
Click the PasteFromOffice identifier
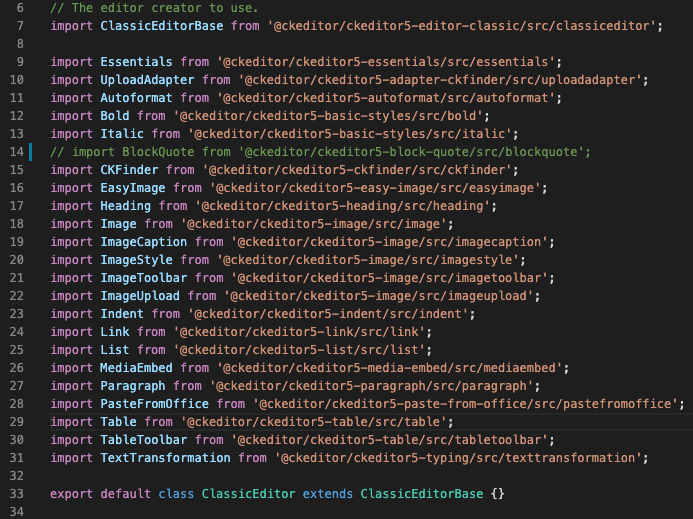coord(154,404)
